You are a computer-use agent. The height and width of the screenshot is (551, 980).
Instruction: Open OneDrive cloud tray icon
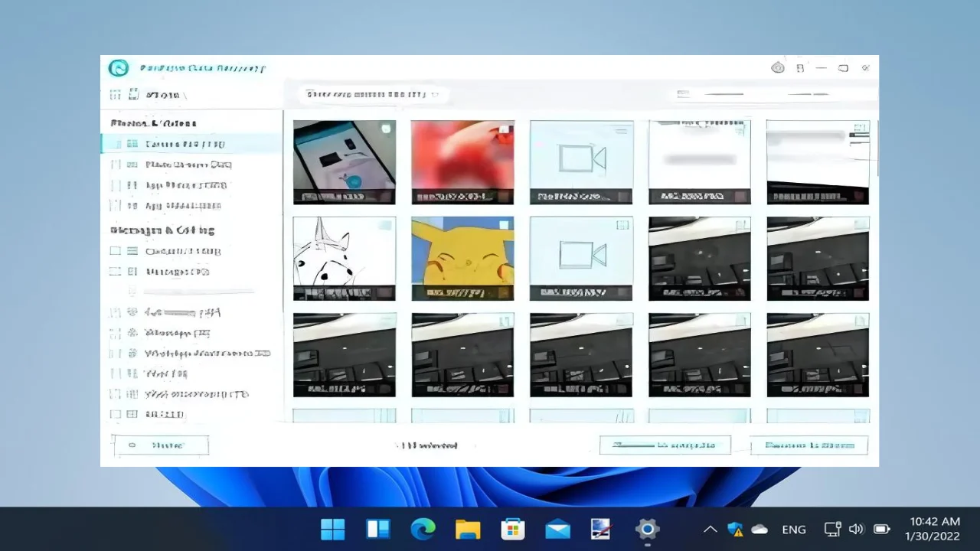[759, 529]
